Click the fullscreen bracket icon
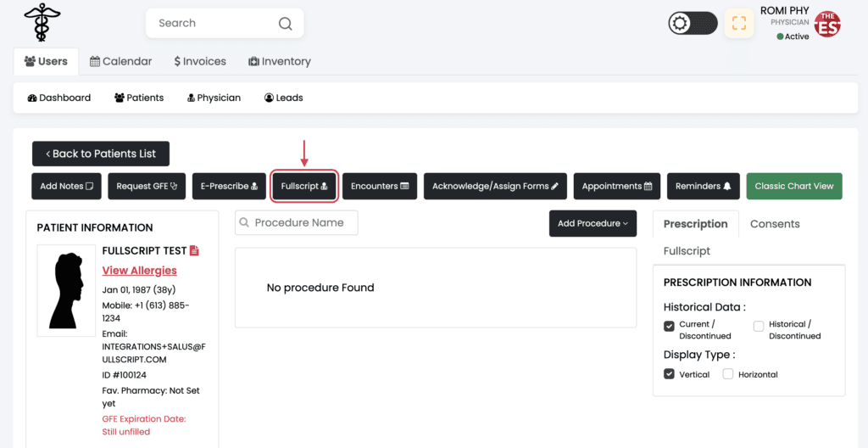 click(739, 23)
